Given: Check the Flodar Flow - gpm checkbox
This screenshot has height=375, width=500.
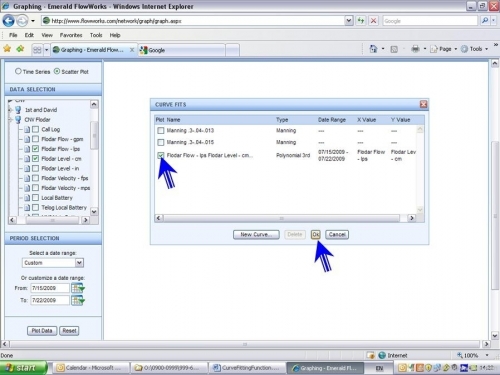Looking at the screenshot, I should (36, 139).
